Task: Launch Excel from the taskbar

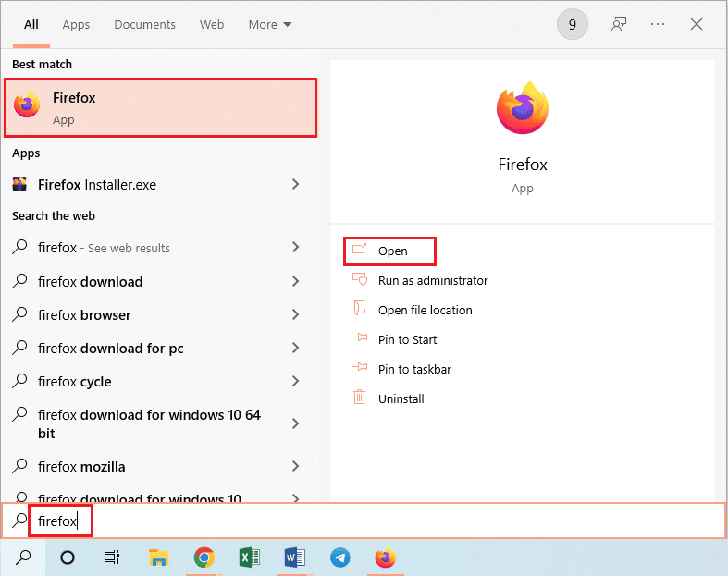Action: pos(250,558)
